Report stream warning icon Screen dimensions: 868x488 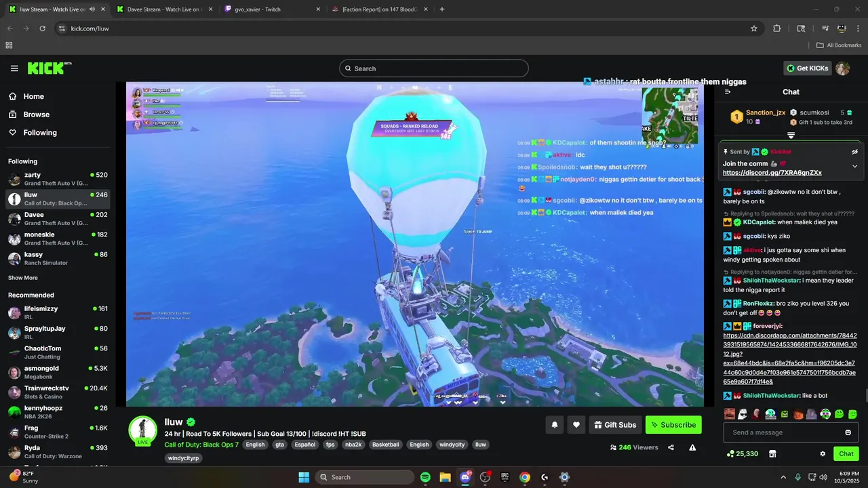click(692, 447)
